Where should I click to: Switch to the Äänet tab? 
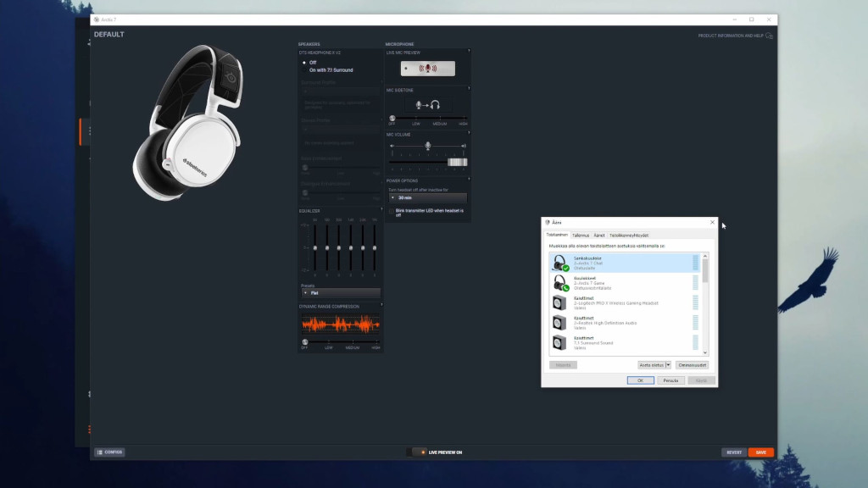[x=599, y=236]
